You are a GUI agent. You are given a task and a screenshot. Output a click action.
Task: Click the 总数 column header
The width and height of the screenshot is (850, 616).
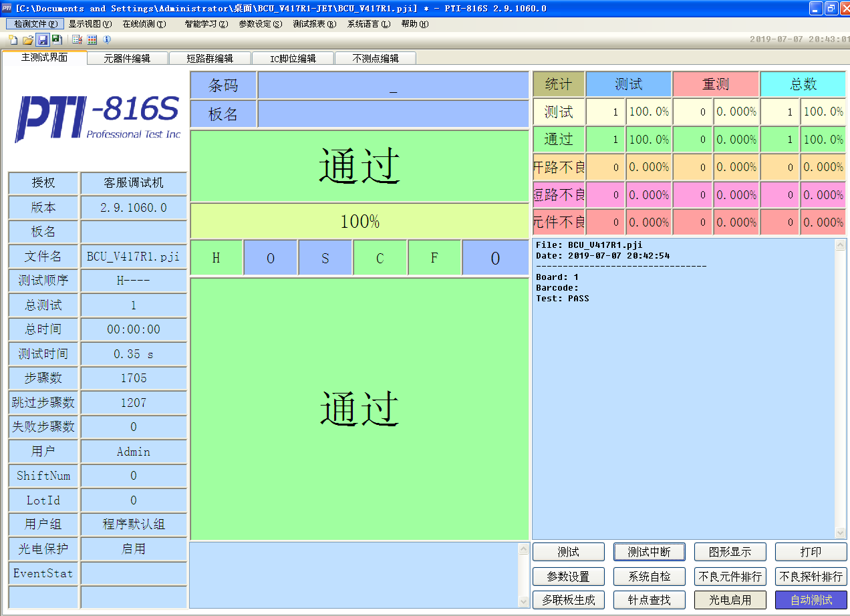tap(803, 84)
